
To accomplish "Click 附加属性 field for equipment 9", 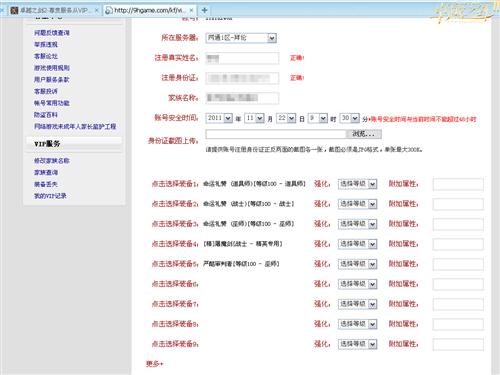I will pos(458,344).
